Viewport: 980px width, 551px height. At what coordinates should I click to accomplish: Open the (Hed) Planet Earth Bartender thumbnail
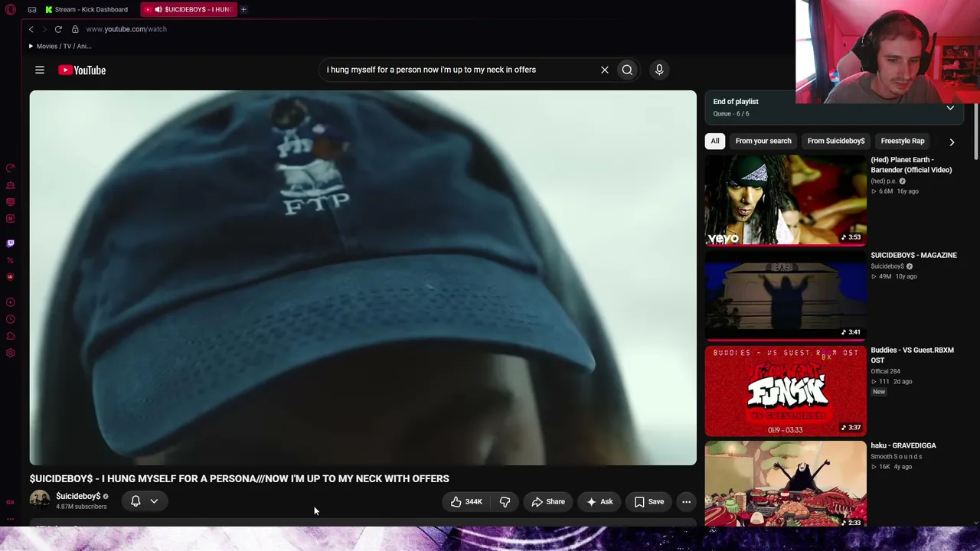coord(786,201)
